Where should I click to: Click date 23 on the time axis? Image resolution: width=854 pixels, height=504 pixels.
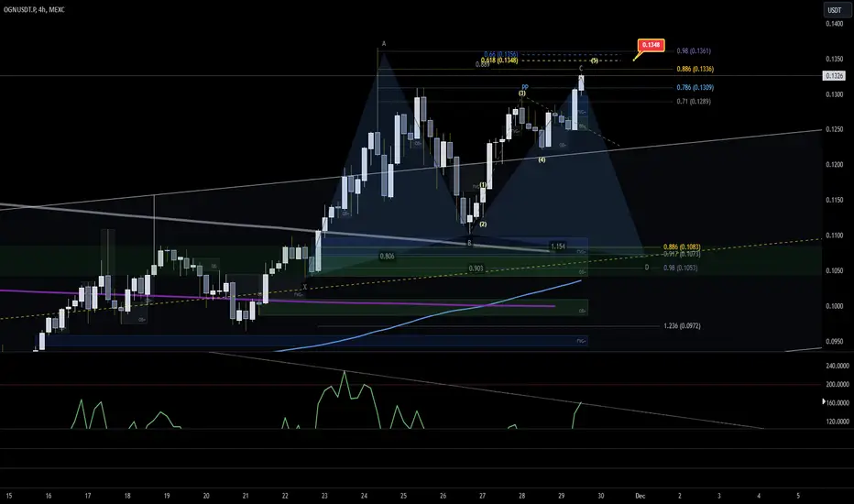[324, 496]
